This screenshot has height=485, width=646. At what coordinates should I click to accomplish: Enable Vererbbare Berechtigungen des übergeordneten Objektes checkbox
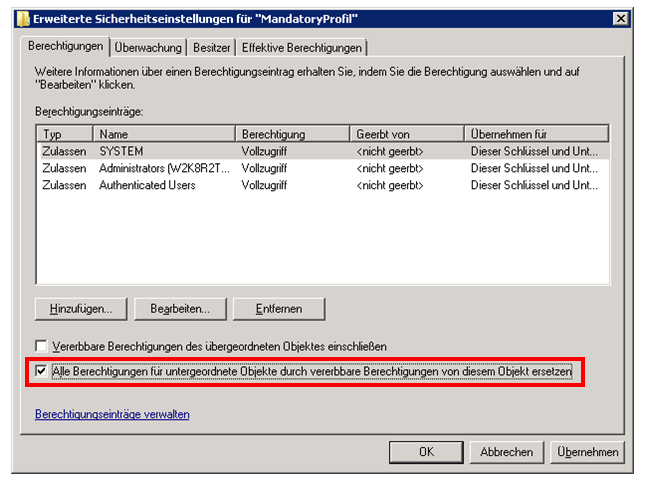[41, 346]
